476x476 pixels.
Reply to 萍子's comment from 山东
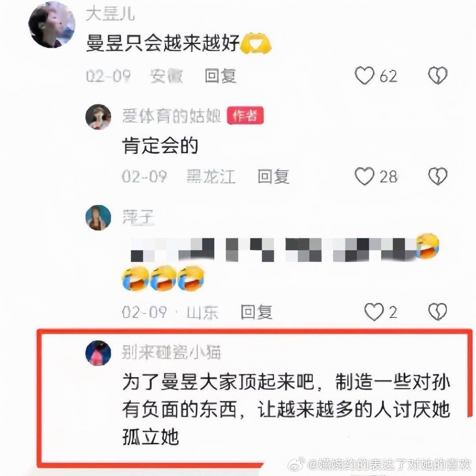(256, 312)
